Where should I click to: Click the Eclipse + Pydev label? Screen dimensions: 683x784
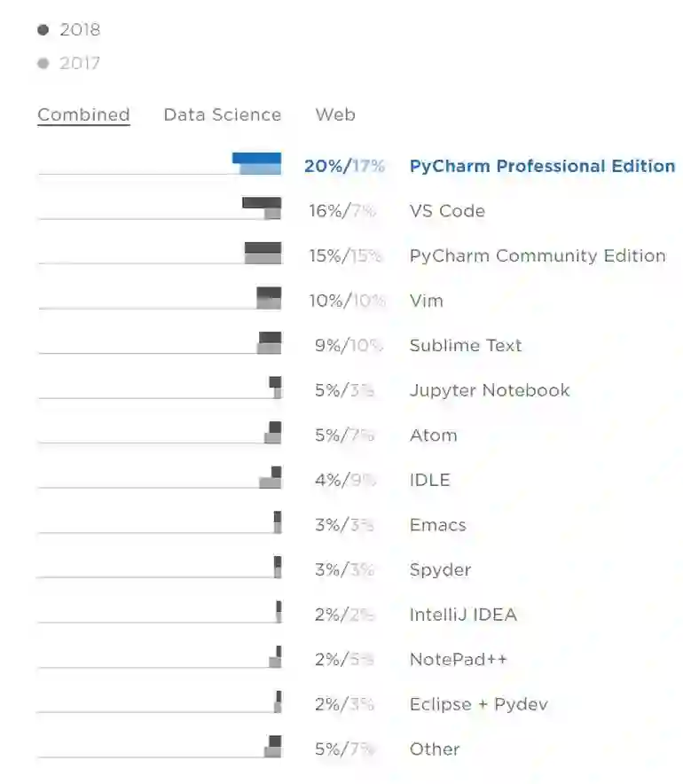coord(478,704)
